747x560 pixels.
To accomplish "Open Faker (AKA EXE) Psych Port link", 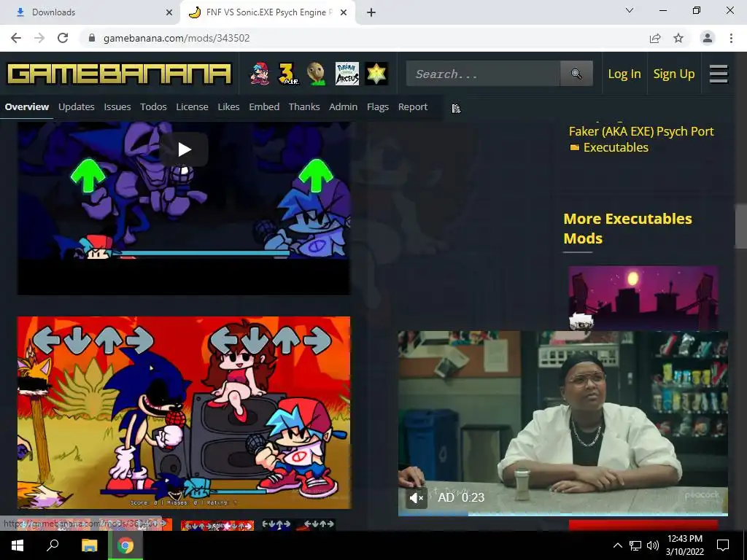I will (641, 131).
